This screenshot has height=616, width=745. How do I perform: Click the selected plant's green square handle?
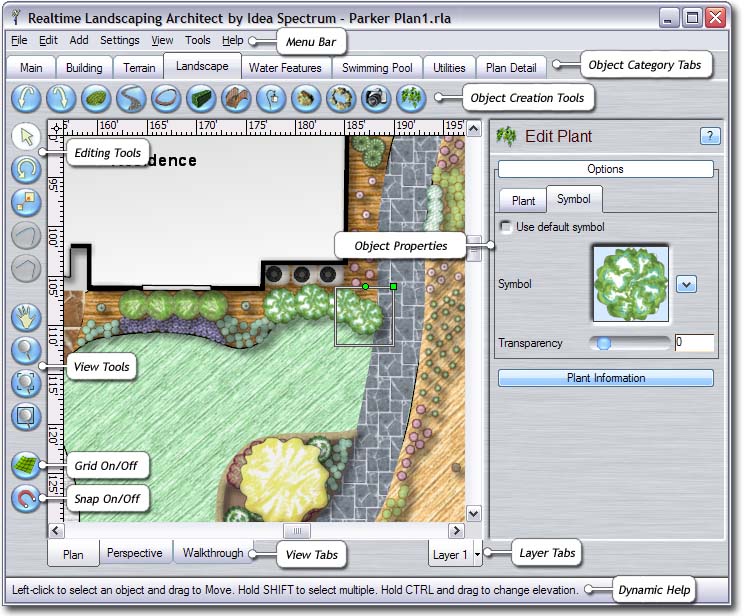click(x=393, y=287)
